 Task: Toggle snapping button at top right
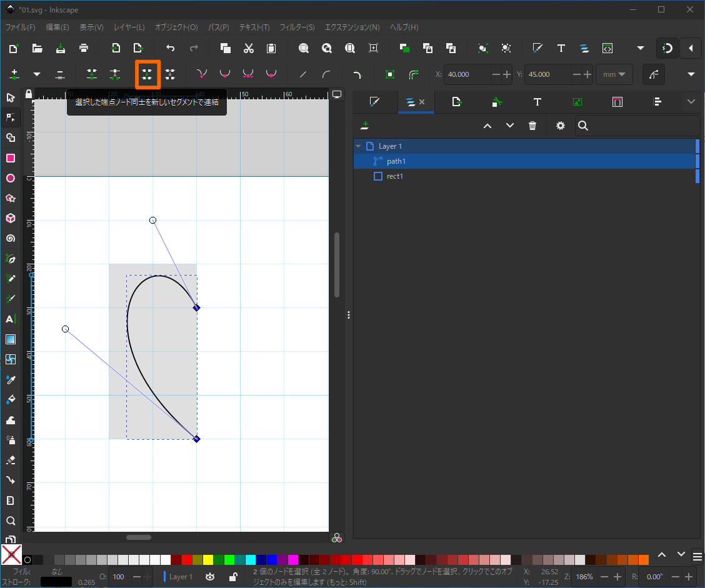click(667, 48)
